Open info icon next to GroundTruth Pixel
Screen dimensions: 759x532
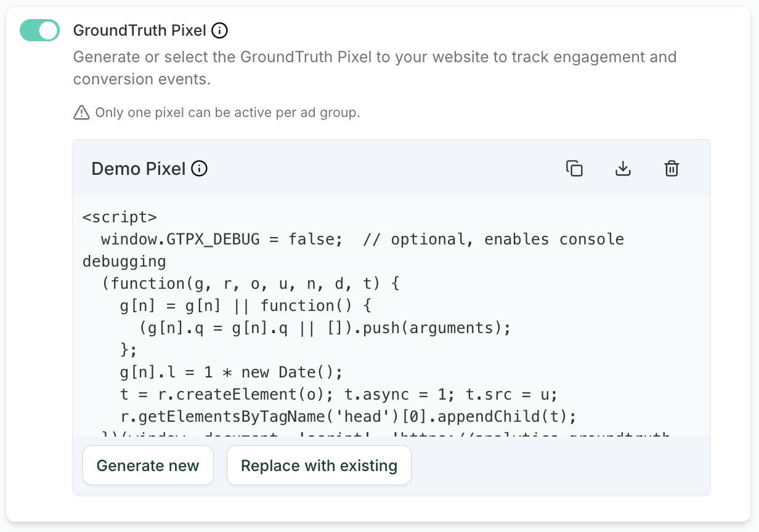tap(219, 30)
